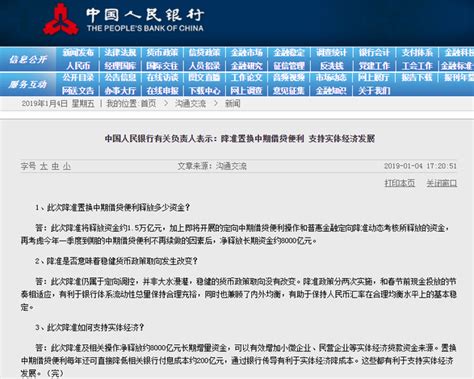Open the 金融市场 menu item

click(x=247, y=53)
